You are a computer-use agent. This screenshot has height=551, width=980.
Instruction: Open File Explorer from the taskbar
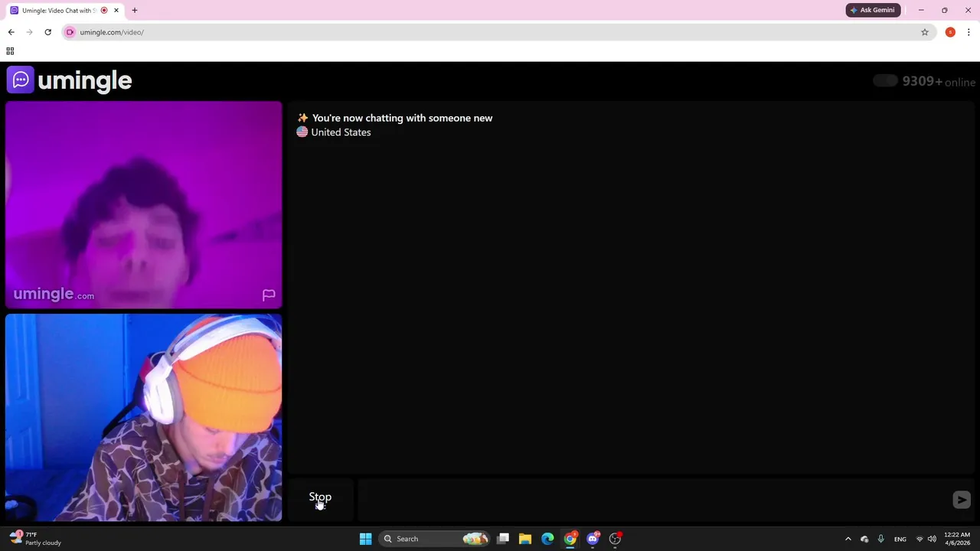click(x=525, y=539)
